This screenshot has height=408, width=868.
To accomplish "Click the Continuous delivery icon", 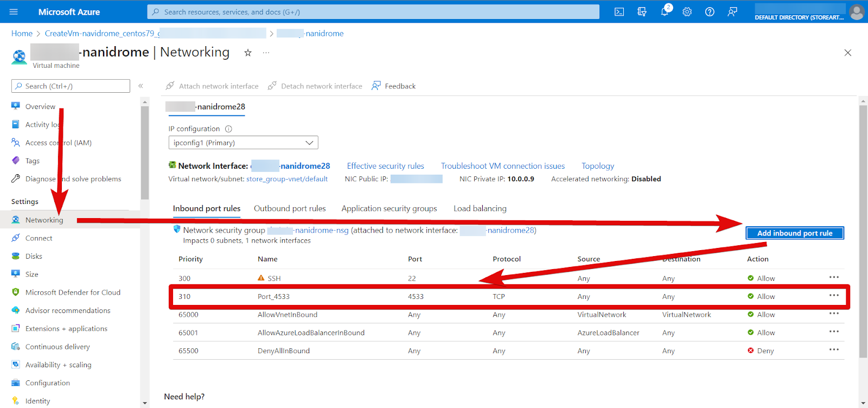I will 16,346.
